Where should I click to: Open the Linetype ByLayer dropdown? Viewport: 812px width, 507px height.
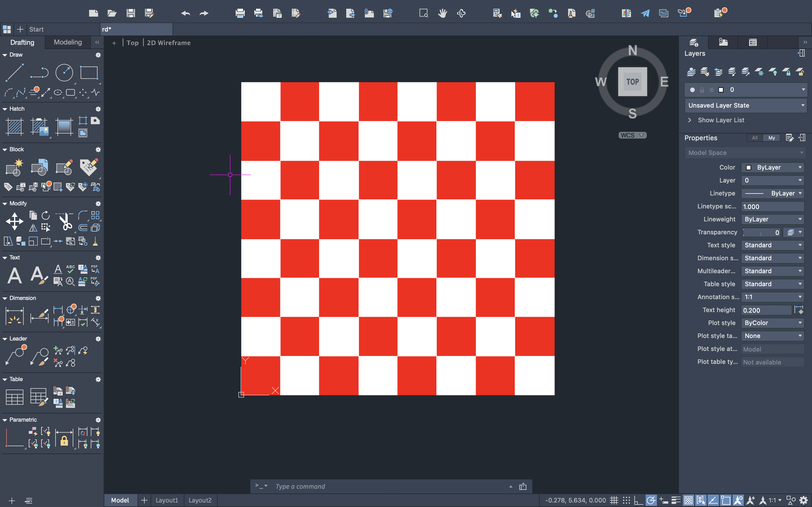coord(773,193)
